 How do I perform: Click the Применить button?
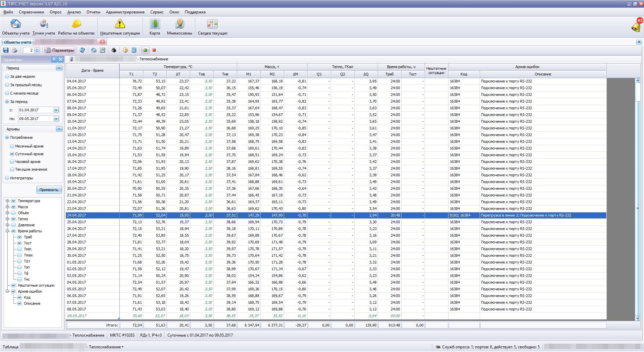49,190
